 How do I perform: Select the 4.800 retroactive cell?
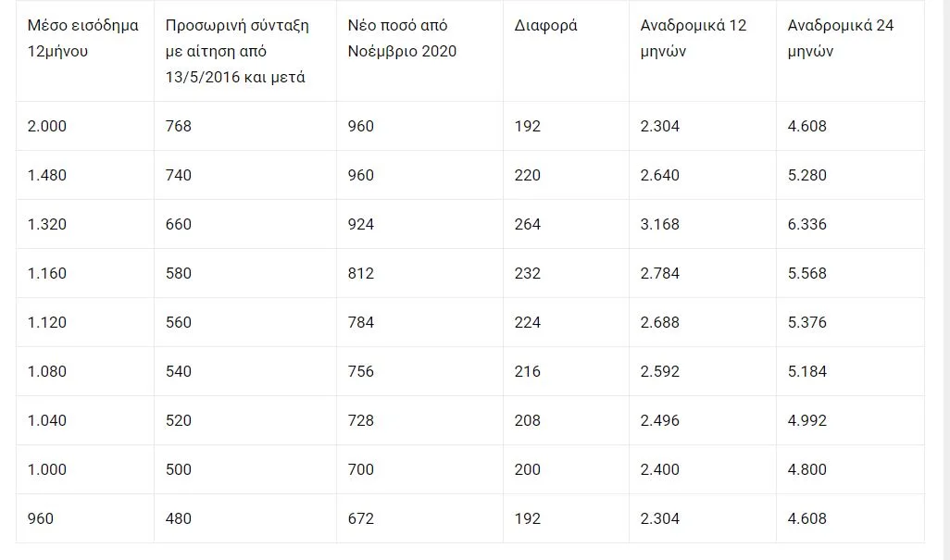[x=806, y=469]
